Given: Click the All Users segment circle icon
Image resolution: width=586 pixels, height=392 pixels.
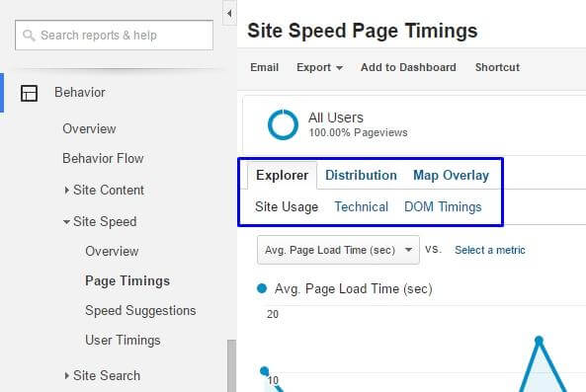Looking at the screenshot, I should 283,124.
